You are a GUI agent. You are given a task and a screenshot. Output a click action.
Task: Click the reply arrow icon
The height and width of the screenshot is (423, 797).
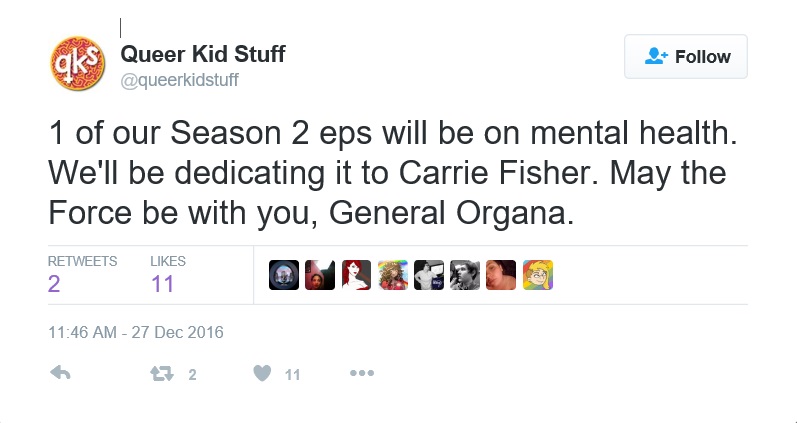[x=60, y=373]
